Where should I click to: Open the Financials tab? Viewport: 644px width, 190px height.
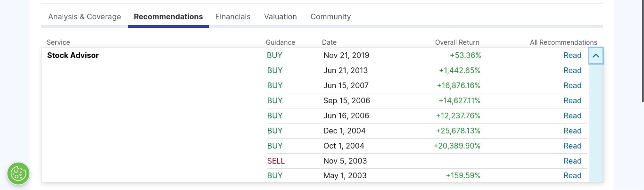point(233,17)
